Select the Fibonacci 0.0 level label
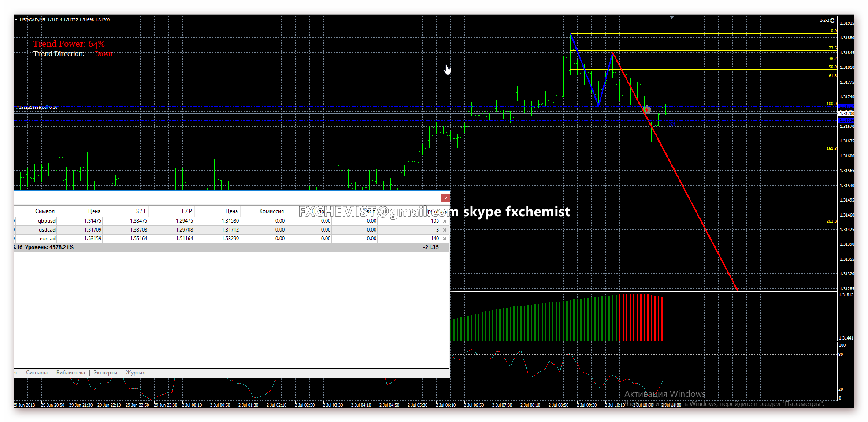This screenshot has height=422, width=868. coord(834,31)
